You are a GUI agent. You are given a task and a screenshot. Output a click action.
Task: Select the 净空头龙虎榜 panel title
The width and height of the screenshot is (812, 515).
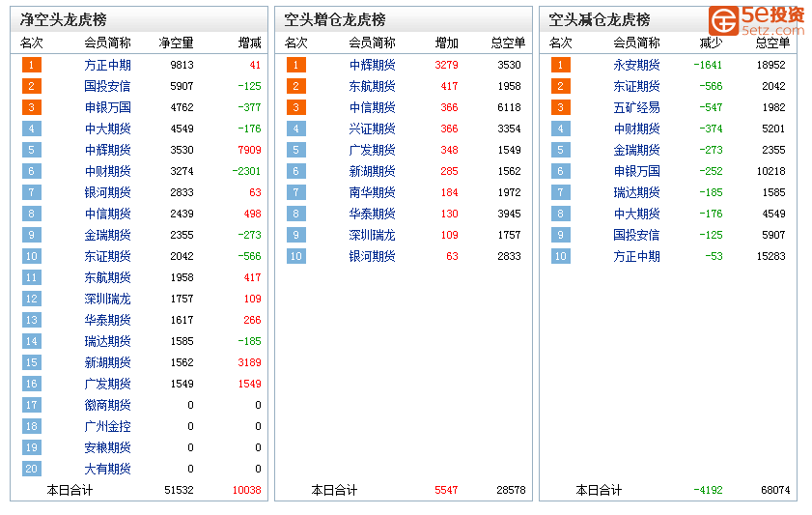tap(63, 19)
